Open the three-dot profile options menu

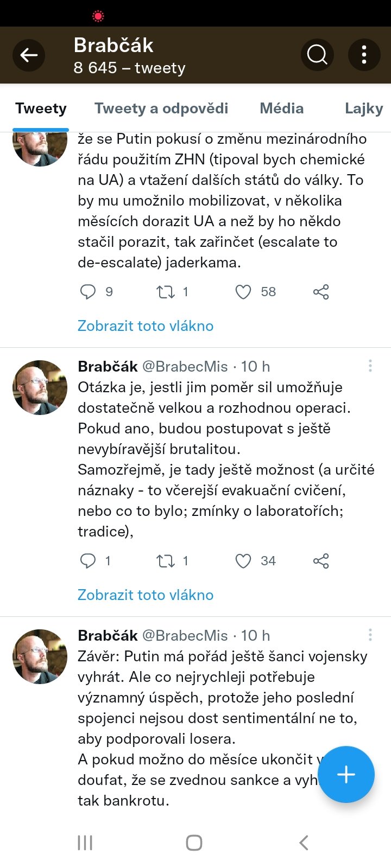364,55
